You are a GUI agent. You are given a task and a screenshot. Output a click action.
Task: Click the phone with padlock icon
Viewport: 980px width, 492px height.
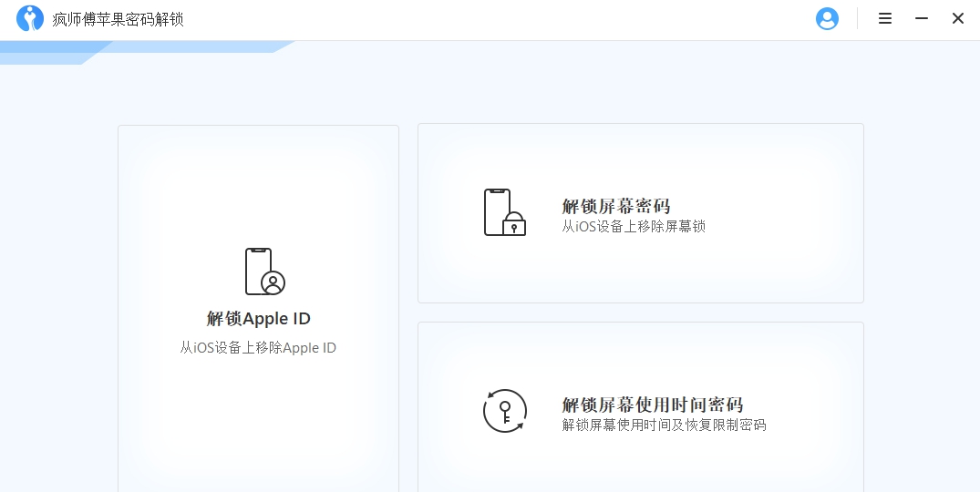(505, 213)
